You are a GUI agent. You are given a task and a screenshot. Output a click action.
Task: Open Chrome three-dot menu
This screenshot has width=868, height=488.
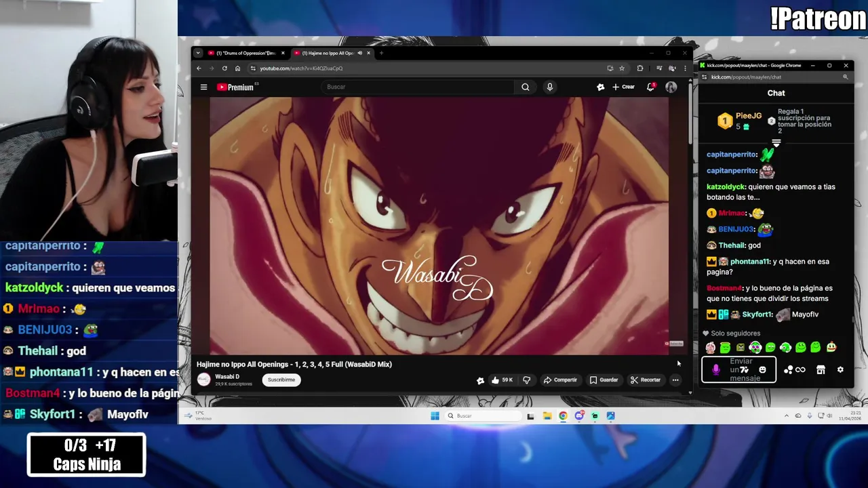pyautogui.click(x=685, y=68)
